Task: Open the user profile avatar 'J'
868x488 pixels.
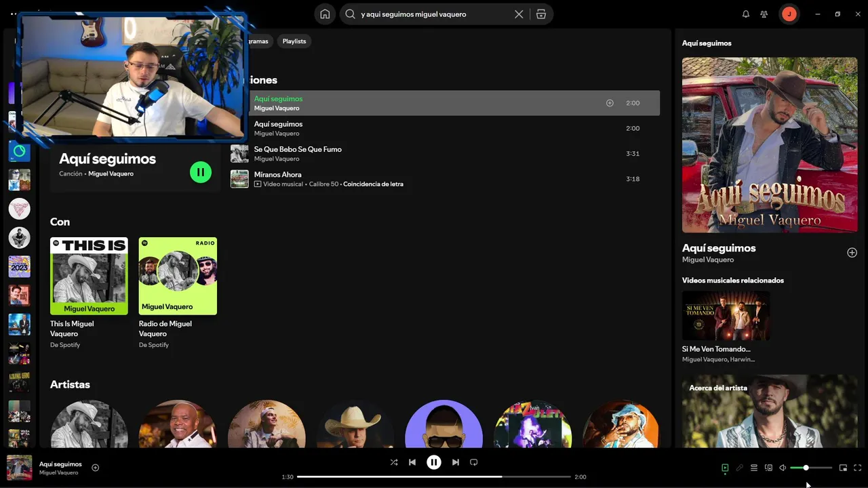Action: pyautogui.click(x=789, y=14)
